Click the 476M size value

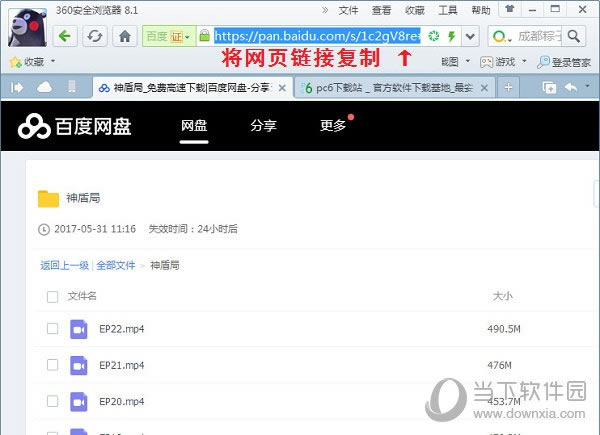coord(499,365)
